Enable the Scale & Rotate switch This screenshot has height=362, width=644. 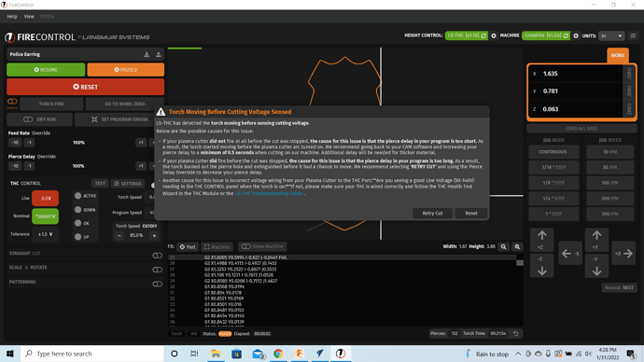[158, 270]
